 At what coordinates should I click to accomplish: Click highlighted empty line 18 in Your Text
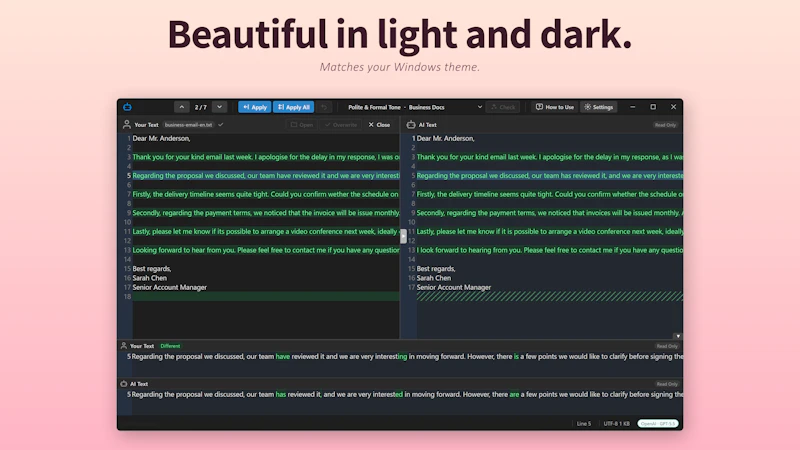[x=266, y=296]
